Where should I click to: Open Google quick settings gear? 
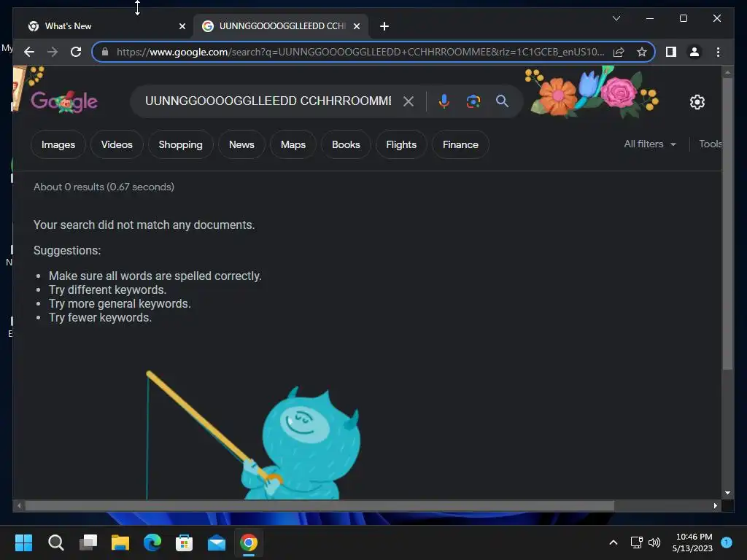697,101
